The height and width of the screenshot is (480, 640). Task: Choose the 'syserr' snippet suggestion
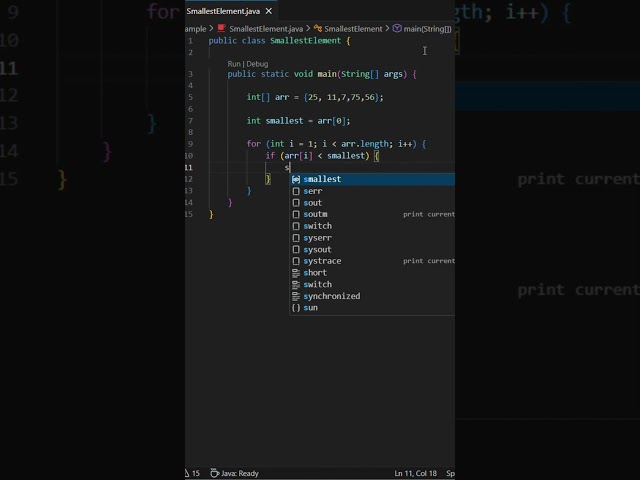372,238
